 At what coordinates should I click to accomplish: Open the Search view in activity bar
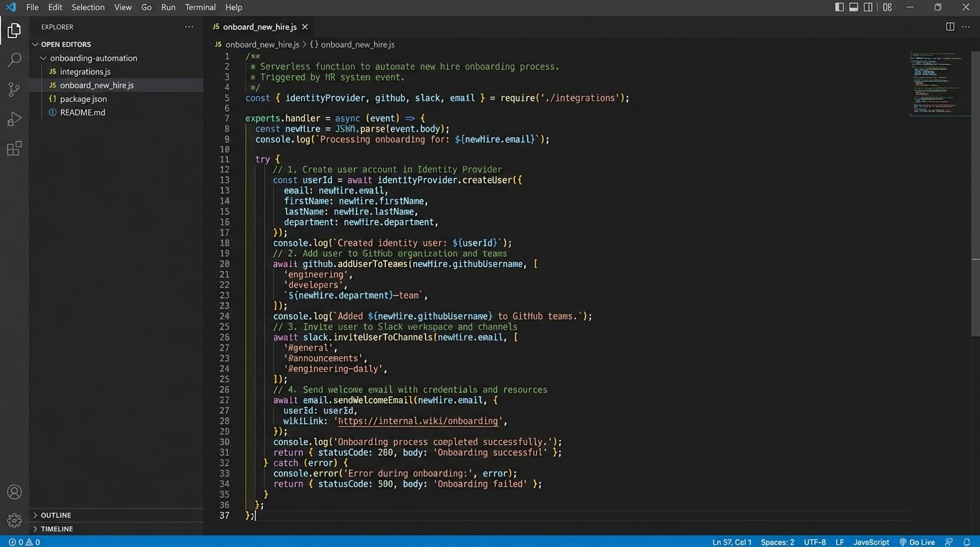[14, 60]
